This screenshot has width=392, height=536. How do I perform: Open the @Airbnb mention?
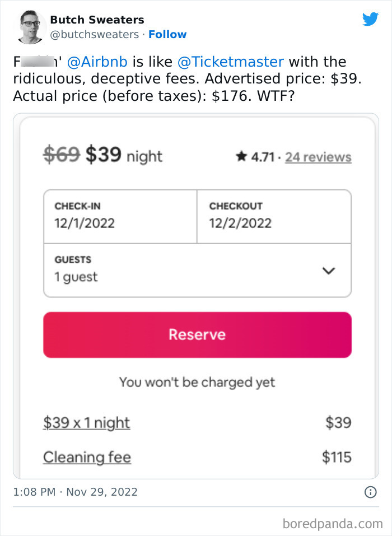(x=104, y=62)
